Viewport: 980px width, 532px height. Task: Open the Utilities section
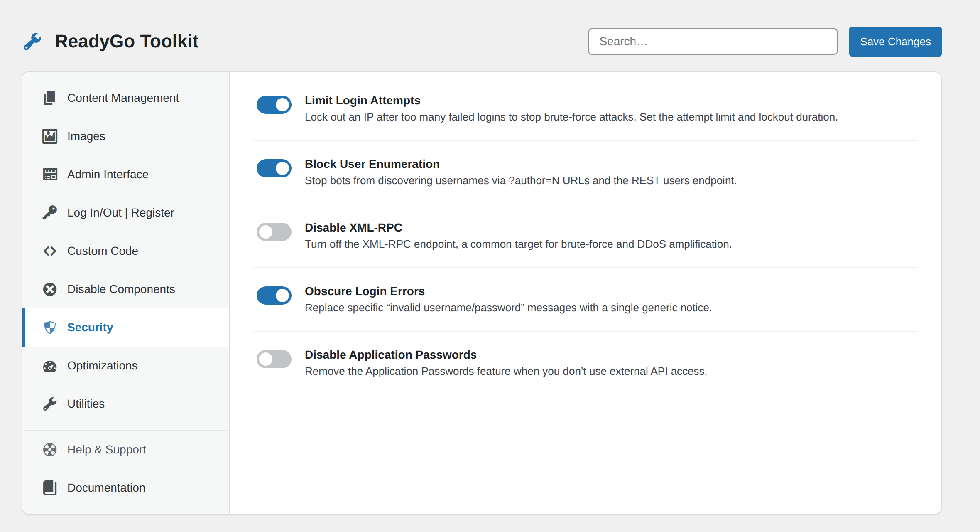126,404
